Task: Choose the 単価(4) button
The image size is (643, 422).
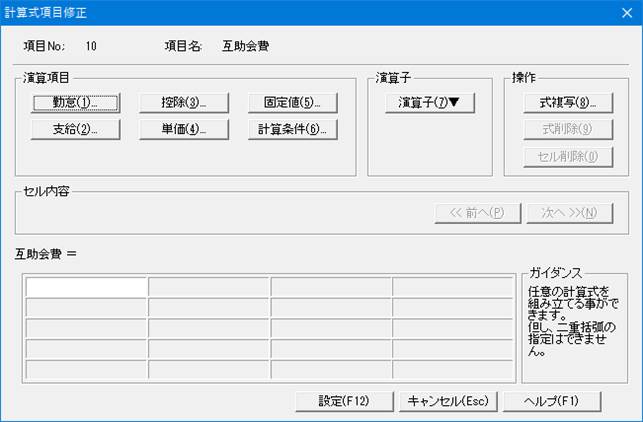Action: (184, 130)
